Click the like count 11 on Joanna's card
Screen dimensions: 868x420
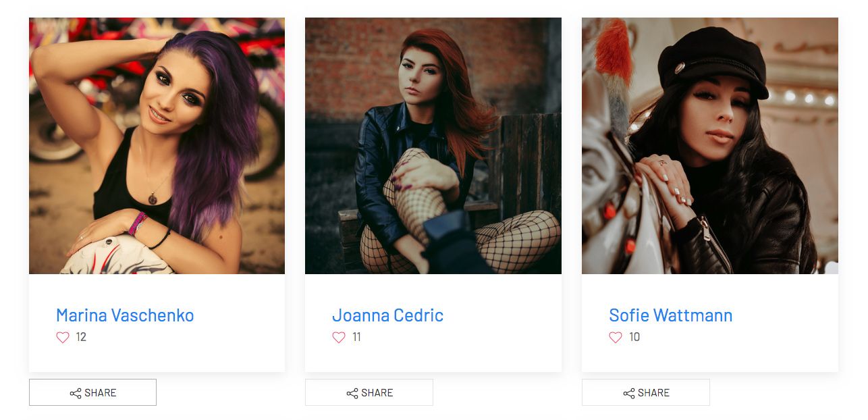click(x=356, y=337)
